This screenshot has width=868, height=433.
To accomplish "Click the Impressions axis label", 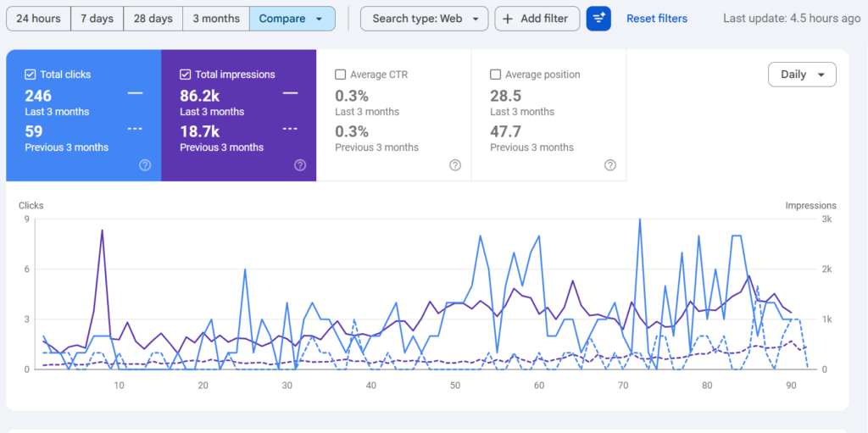I will [810, 205].
